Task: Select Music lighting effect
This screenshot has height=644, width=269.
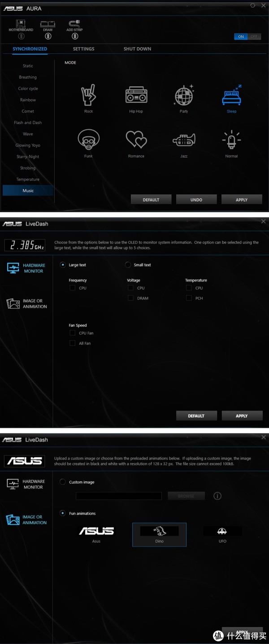Action: (28, 191)
